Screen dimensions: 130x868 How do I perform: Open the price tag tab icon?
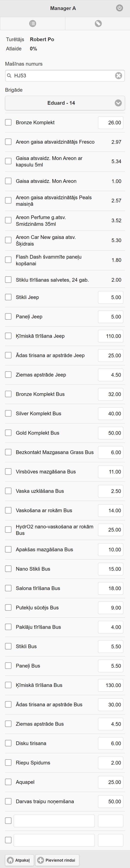98,23
